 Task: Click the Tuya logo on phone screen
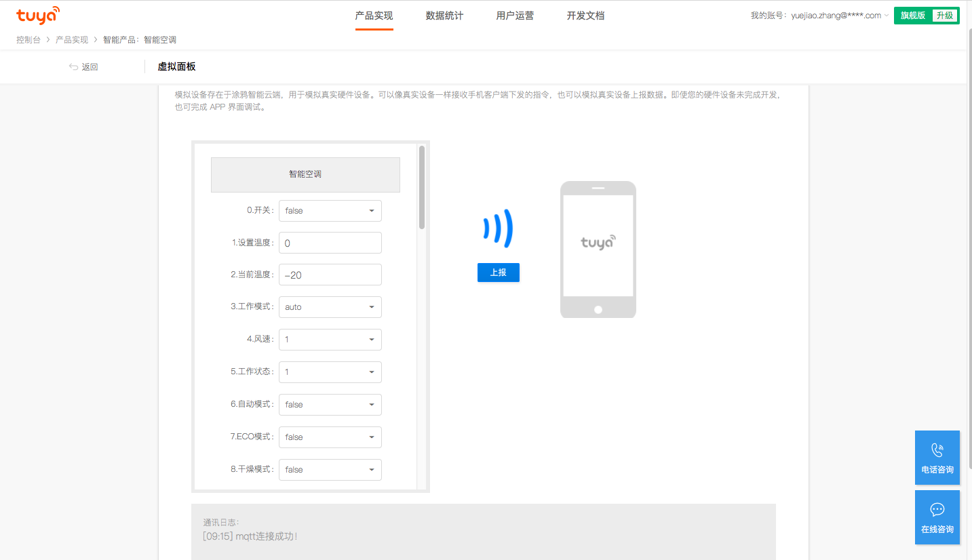coord(598,243)
